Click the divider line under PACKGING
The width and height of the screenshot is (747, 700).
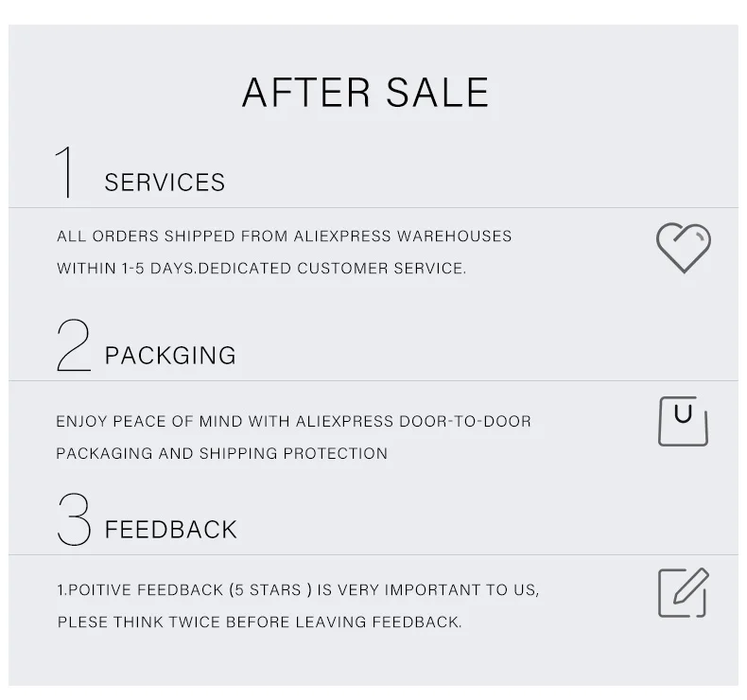[373, 380]
